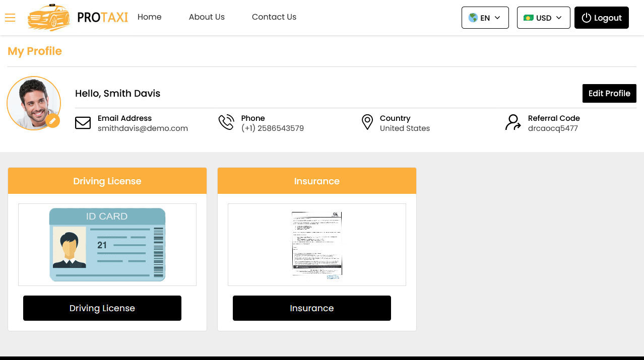Click the Insurance button
Screen dimensions: 644x360
(311, 308)
